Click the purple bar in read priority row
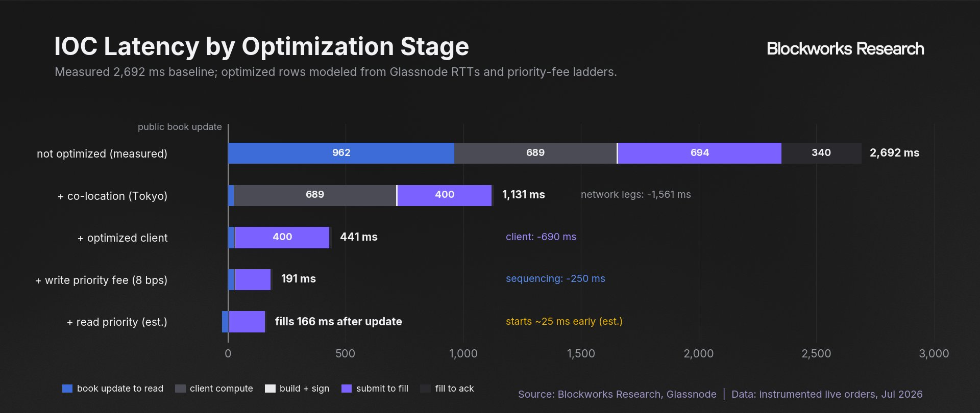The height and width of the screenshot is (413, 980). pyautogui.click(x=247, y=322)
